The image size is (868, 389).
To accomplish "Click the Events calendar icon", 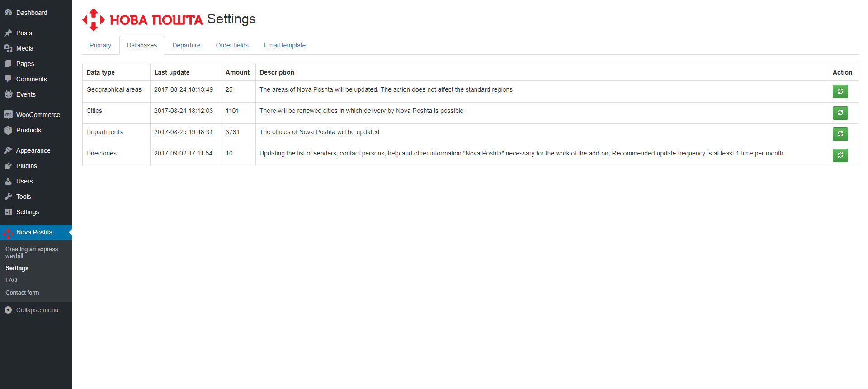I will pos(8,94).
